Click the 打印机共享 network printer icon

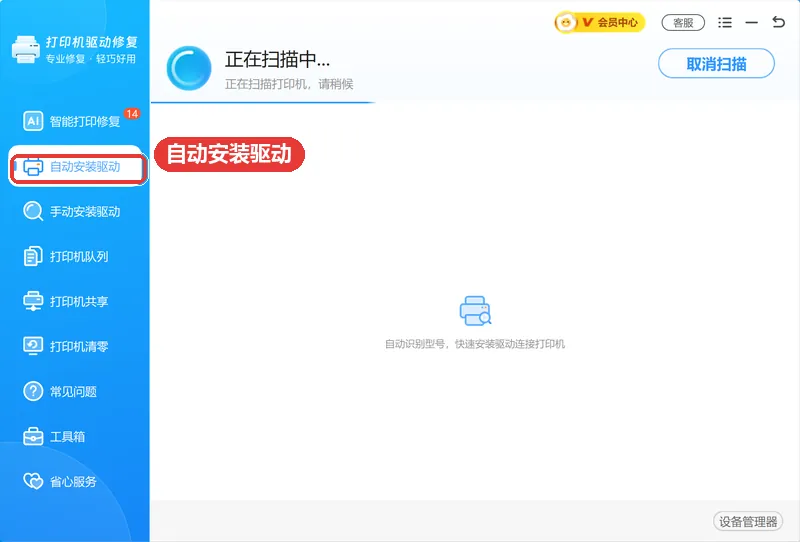coord(33,301)
